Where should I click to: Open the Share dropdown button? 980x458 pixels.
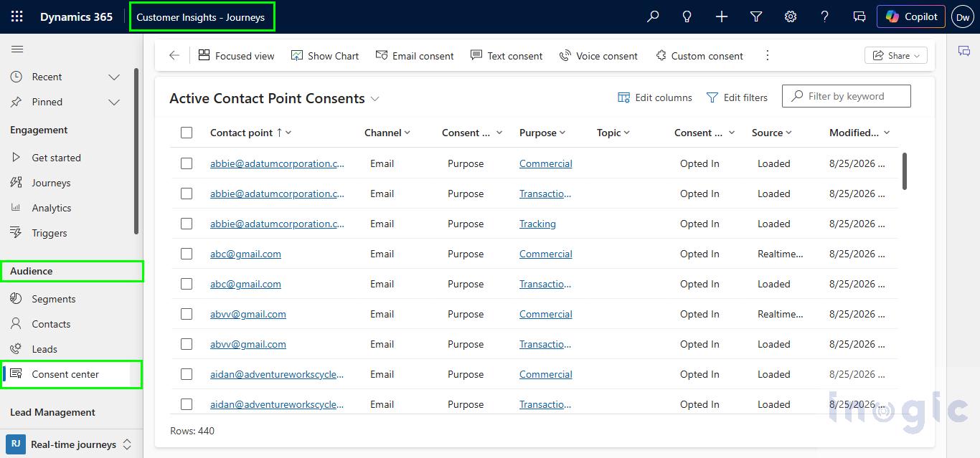pyautogui.click(x=896, y=55)
